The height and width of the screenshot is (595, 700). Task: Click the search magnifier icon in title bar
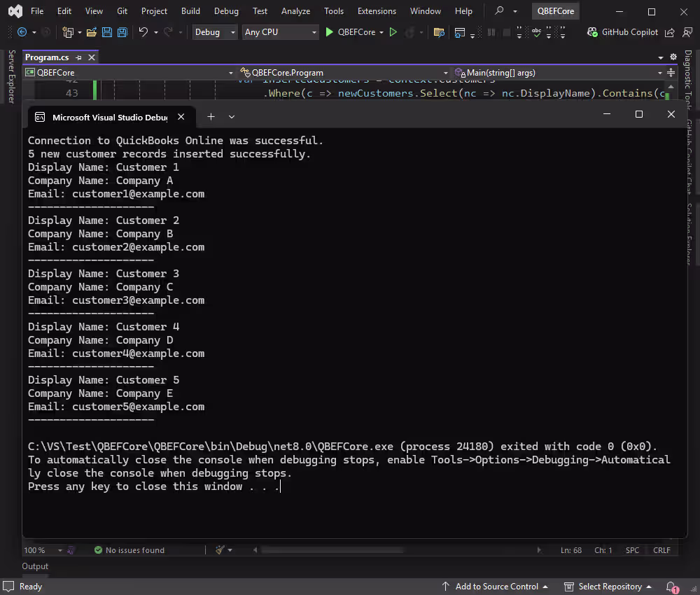pos(499,10)
